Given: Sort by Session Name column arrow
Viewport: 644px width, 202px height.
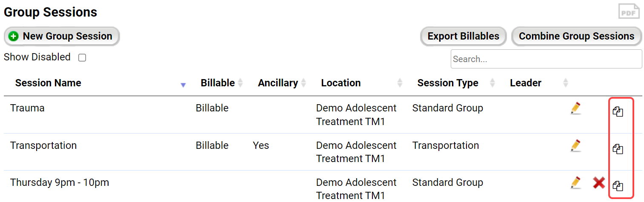Looking at the screenshot, I should point(183,85).
